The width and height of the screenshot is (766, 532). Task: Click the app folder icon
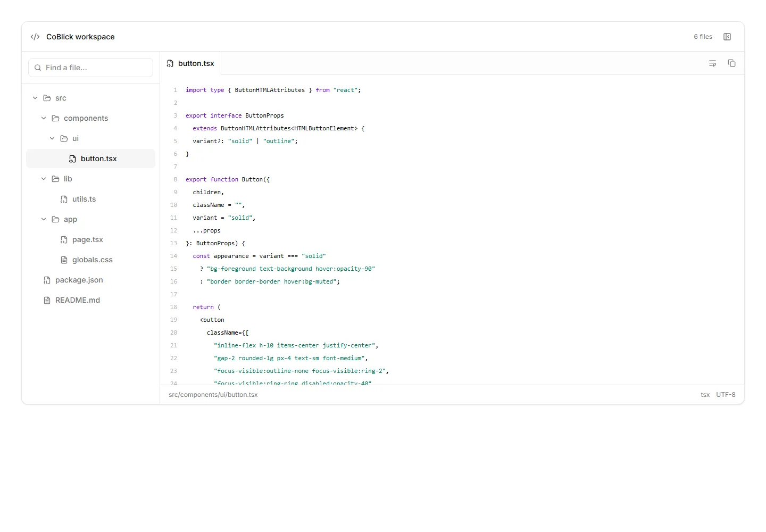coord(55,219)
